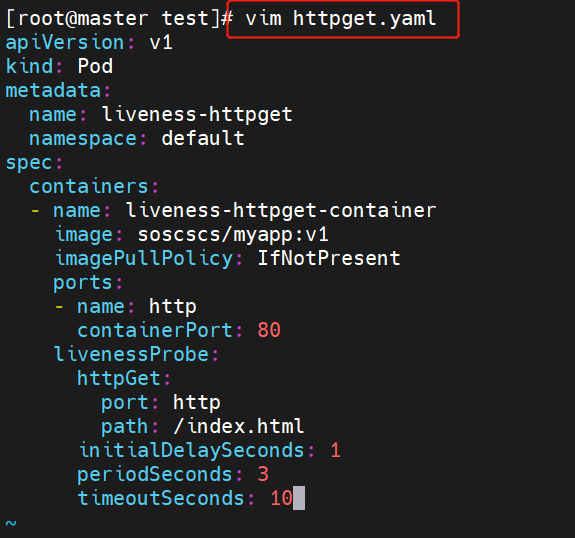Click the apiVersion key

[x=65, y=43]
